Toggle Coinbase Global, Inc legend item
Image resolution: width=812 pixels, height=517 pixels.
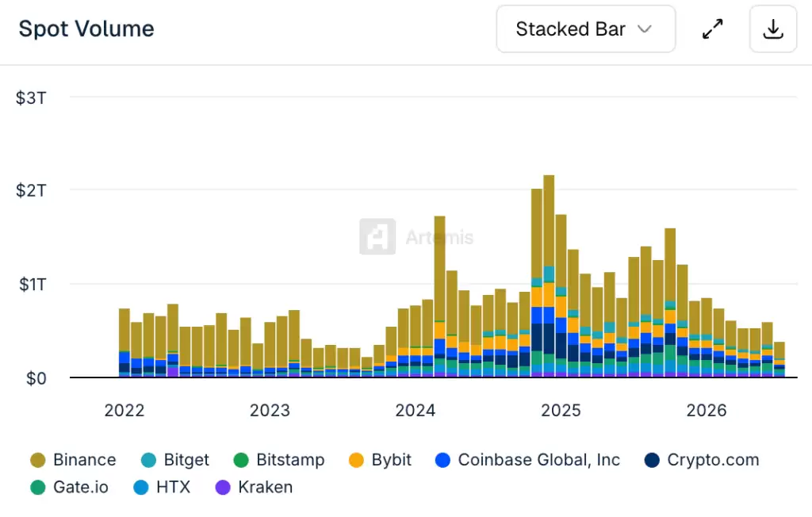click(527, 459)
